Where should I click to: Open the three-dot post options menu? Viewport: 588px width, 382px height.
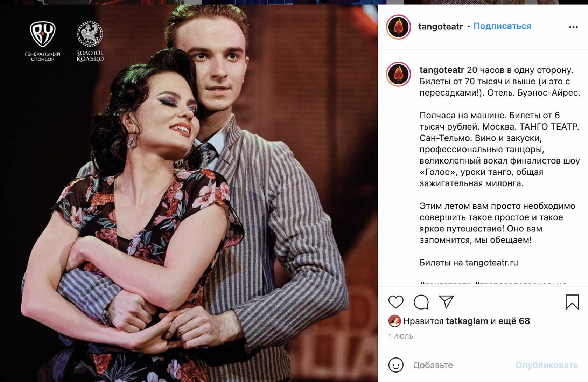coord(573,27)
